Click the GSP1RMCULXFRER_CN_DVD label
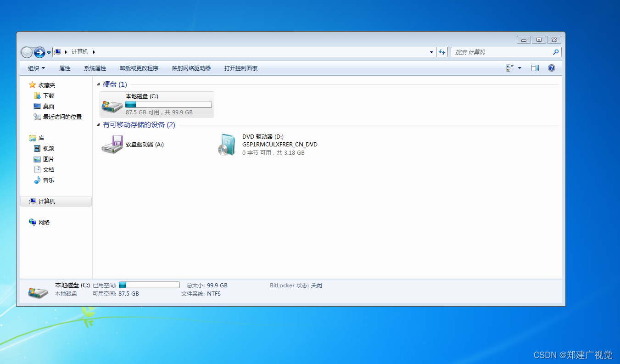 pyautogui.click(x=280, y=145)
